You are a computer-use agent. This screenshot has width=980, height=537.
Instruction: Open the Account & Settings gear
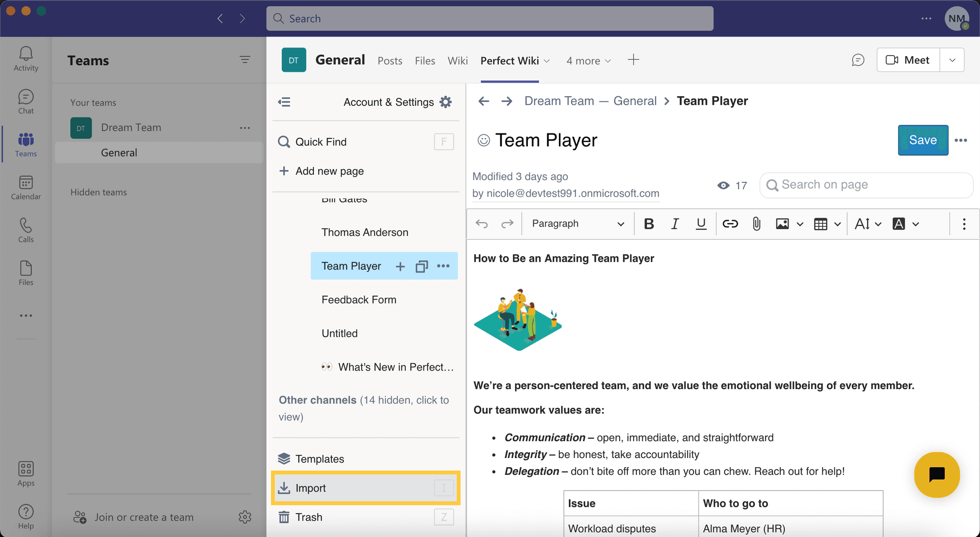pyautogui.click(x=445, y=101)
